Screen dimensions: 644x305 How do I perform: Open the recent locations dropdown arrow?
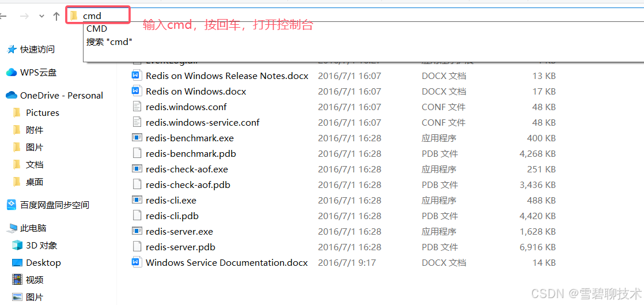click(41, 16)
